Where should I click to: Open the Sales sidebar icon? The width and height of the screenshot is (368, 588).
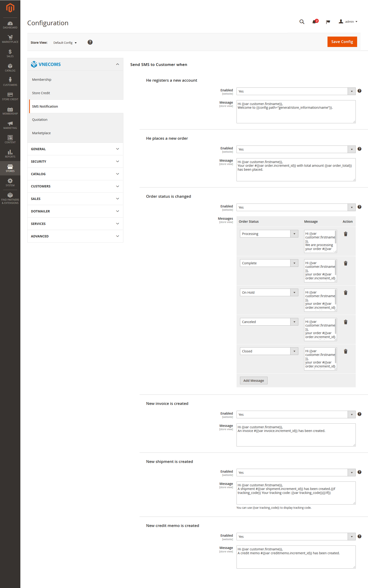point(10,53)
